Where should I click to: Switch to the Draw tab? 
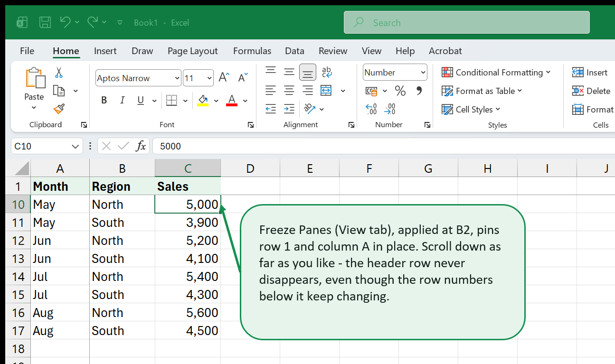(x=142, y=51)
